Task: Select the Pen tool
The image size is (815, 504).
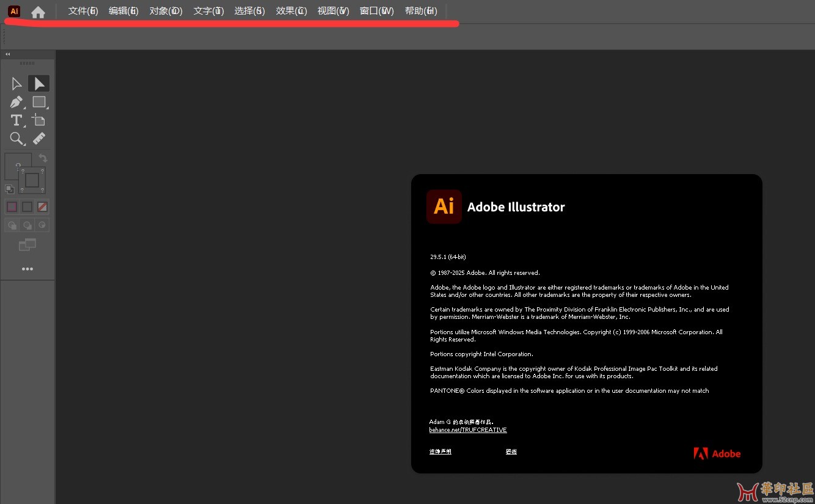Action: (16, 102)
